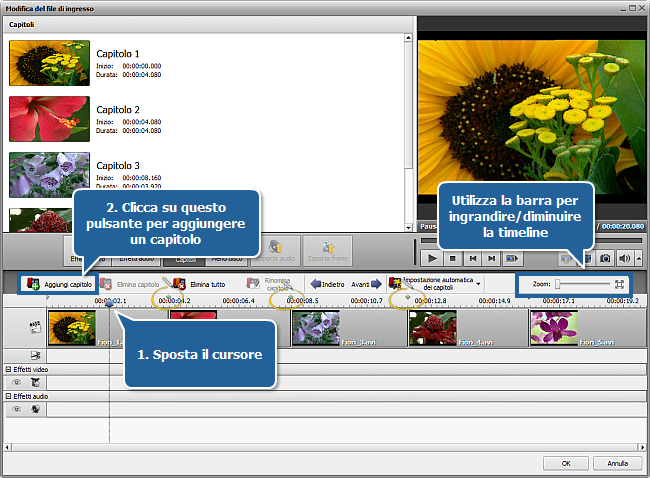The image size is (650, 478).
Task: Mute audio using the speaker icon
Action: [x=625, y=258]
